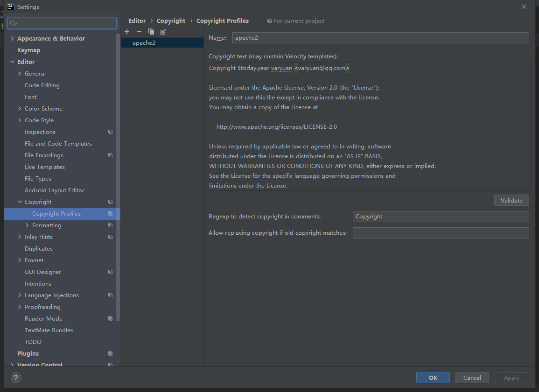
Task: Click the project icon beside Language Injections
Action: (110, 295)
